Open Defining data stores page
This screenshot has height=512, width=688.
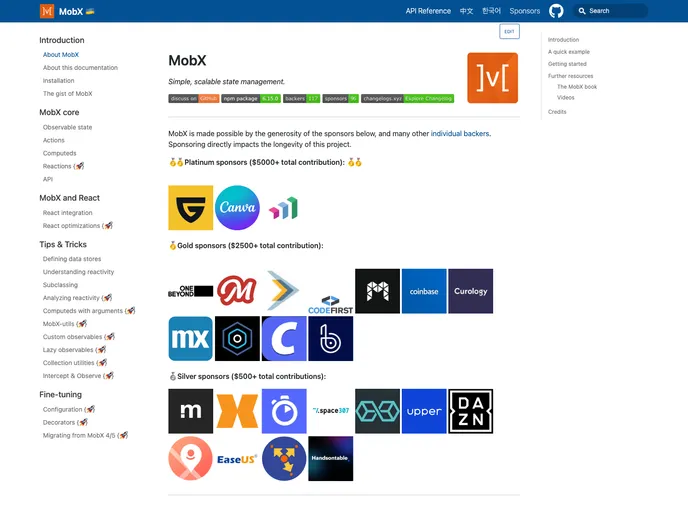coord(72,259)
